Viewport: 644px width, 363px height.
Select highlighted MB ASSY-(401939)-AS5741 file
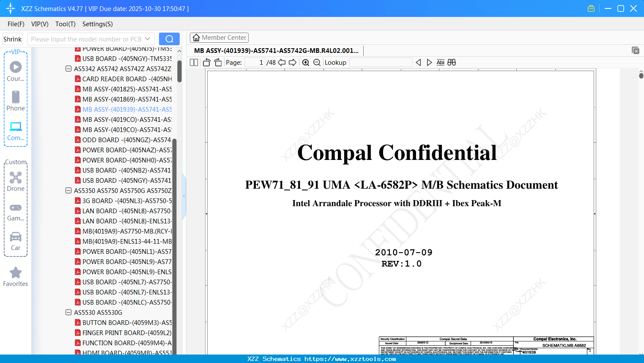click(x=123, y=110)
